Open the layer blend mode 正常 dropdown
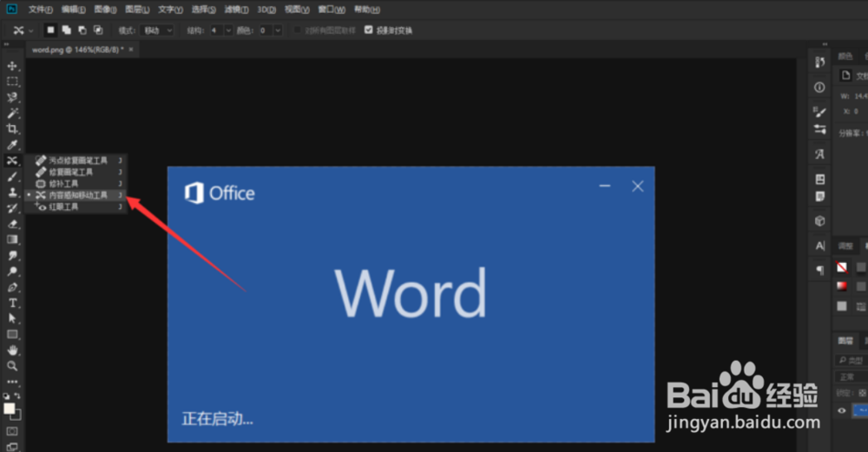 (851, 377)
